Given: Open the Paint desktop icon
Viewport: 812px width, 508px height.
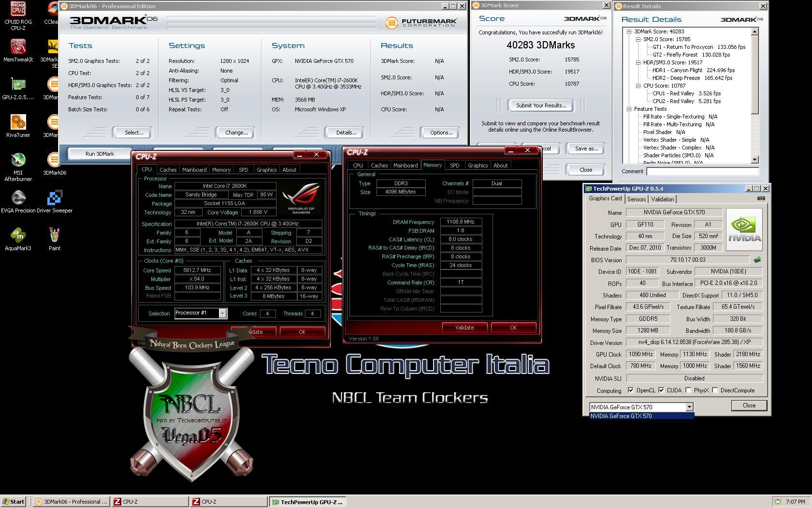Looking at the screenshot, I should click(55, 239).
